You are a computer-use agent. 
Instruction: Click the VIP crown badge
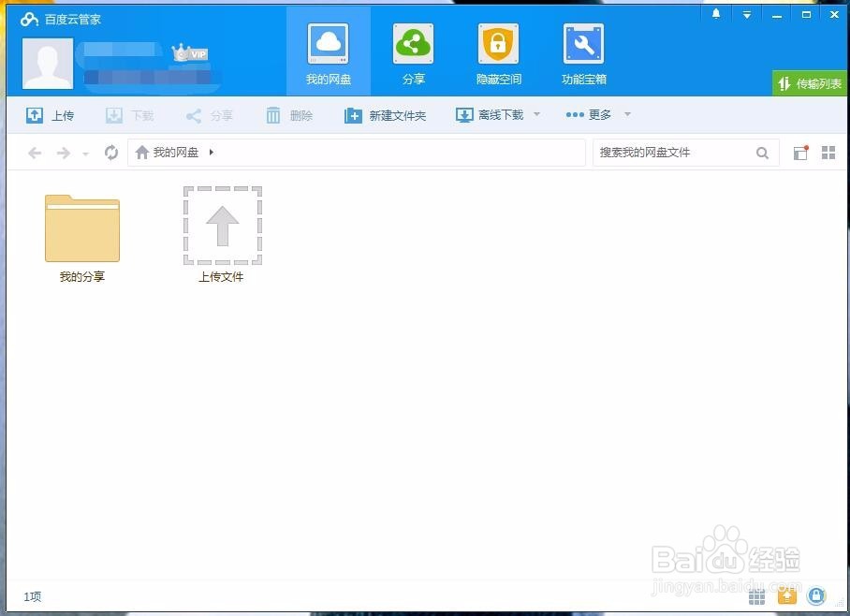(190, 53)
